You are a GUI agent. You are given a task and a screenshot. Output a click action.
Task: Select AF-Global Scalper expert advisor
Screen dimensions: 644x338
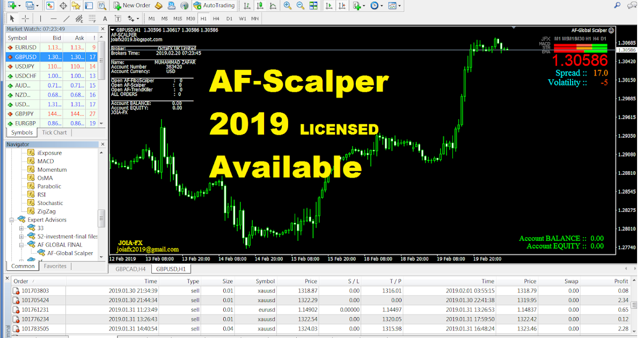(70, 253)
